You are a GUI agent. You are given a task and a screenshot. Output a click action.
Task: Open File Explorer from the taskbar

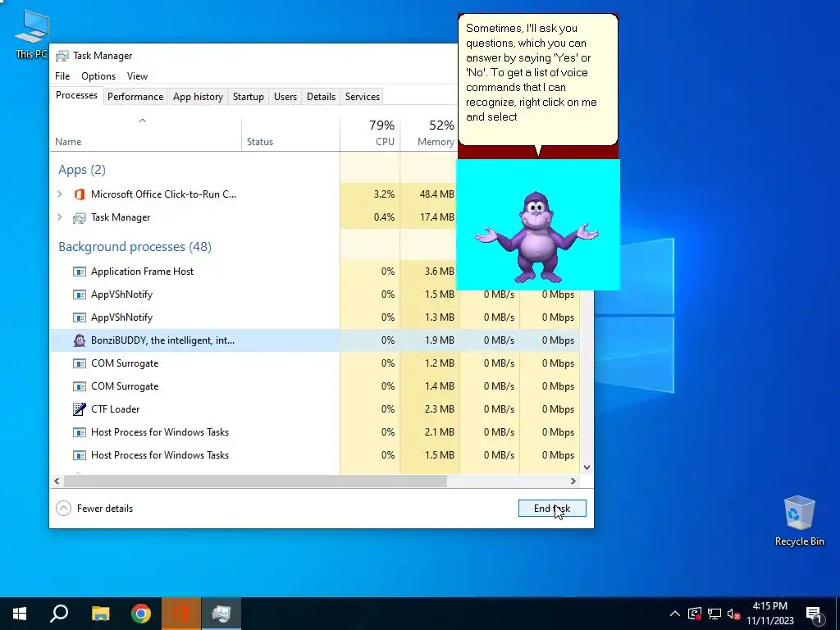pyautogui.click(x=100, y=614)
